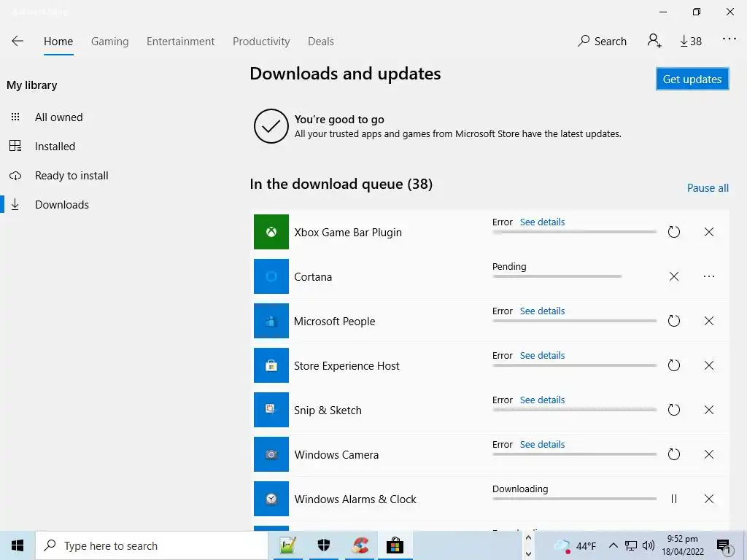The width and height of the screenshot is (747, 560).
Task: Cancel the Cortana pending download
Action: coord(673,276)
